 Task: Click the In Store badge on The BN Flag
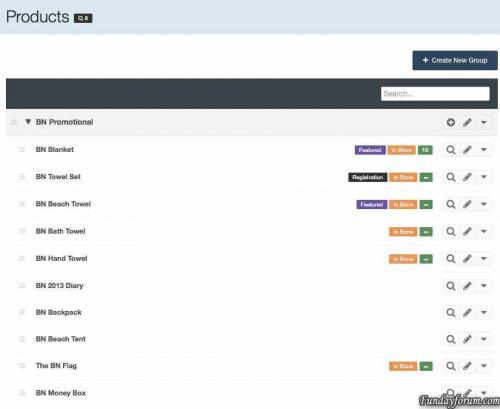pos(403,366)
